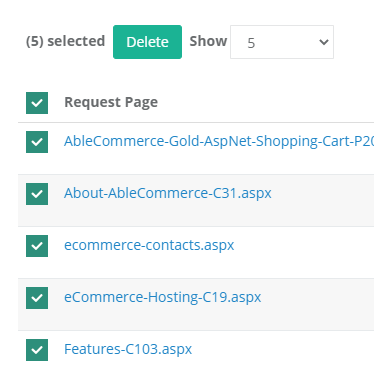Open the Features-C103.aspx link

pos(128,349)
